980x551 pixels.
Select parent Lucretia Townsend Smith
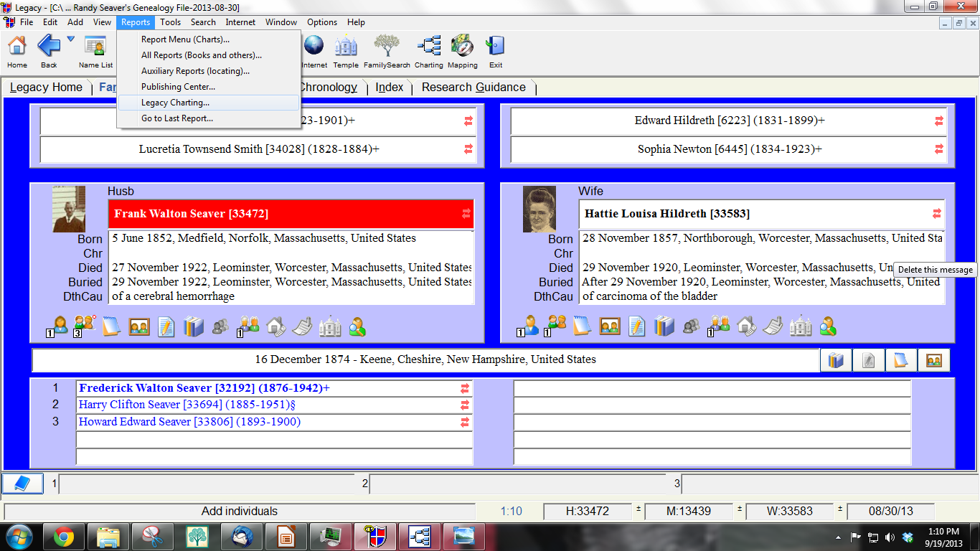[258, 150]
